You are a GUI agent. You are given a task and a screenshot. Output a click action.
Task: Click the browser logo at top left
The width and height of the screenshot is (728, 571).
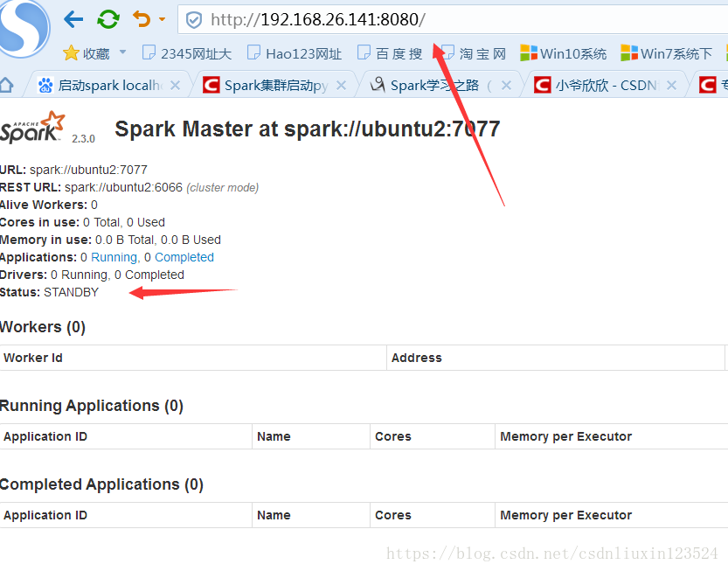tap(24, 28)
